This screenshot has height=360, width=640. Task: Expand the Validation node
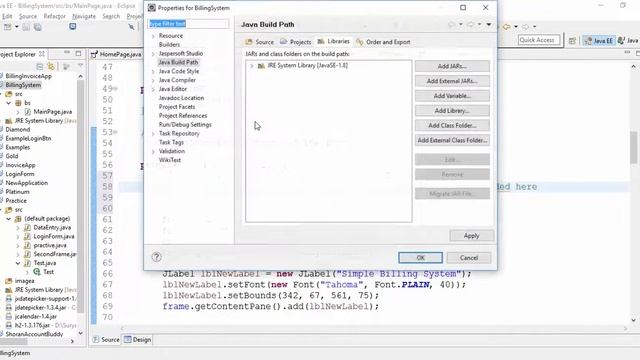click(x=153, y=151)
